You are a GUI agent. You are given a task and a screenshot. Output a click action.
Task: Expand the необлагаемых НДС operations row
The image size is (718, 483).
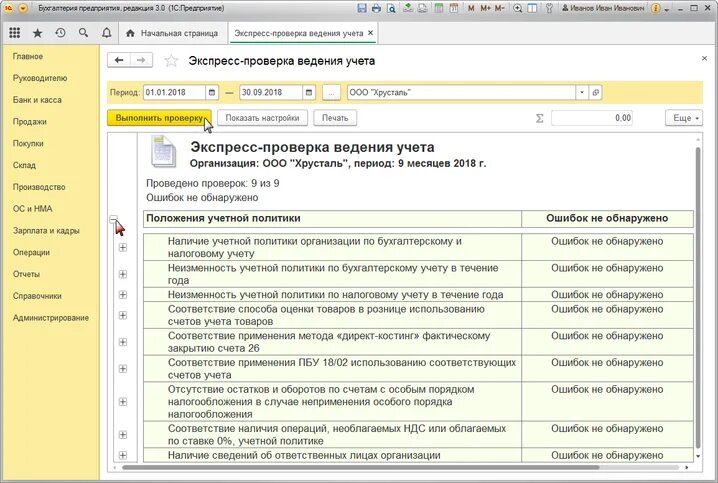pos(123,434)
